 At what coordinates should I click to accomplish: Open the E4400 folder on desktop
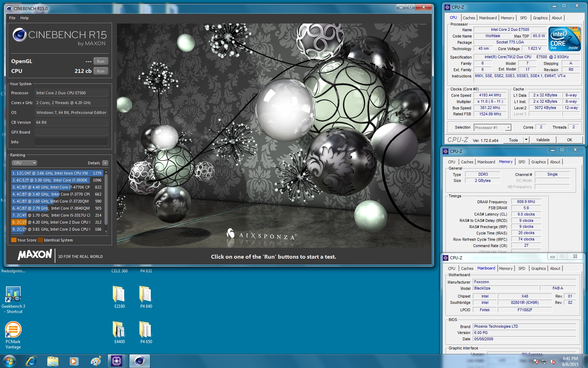119,332
